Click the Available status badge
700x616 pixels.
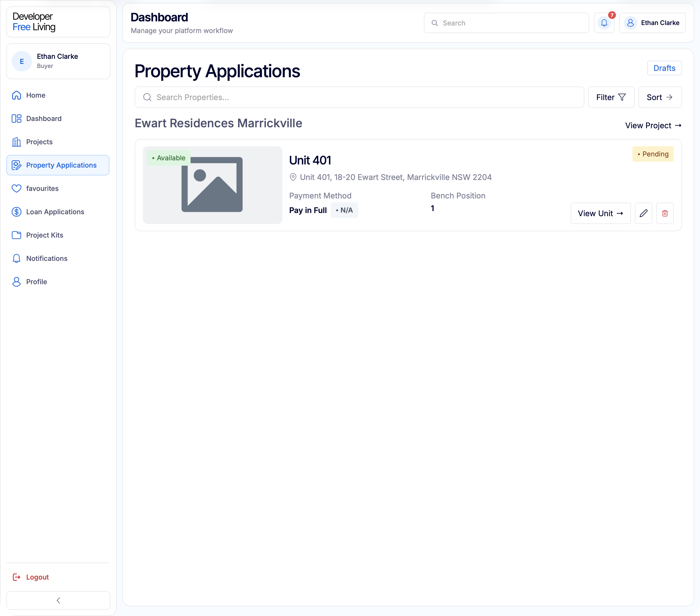[168, 158]
